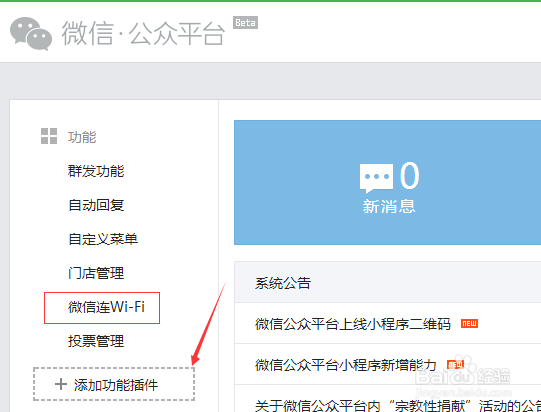The image size is (541, 412).
Task: Click the 功能 grid icon
Action: [49, 136]
